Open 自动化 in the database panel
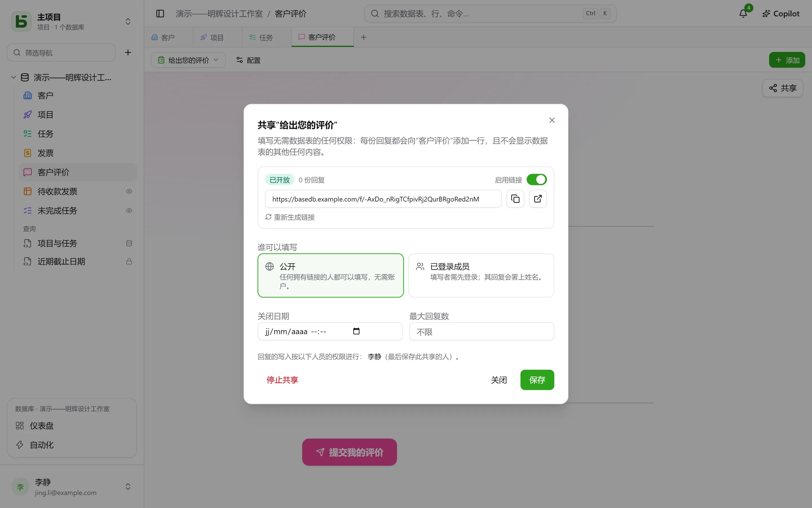Image resolution: width=812 pixels, height=508 pixels. coord(72,445)
